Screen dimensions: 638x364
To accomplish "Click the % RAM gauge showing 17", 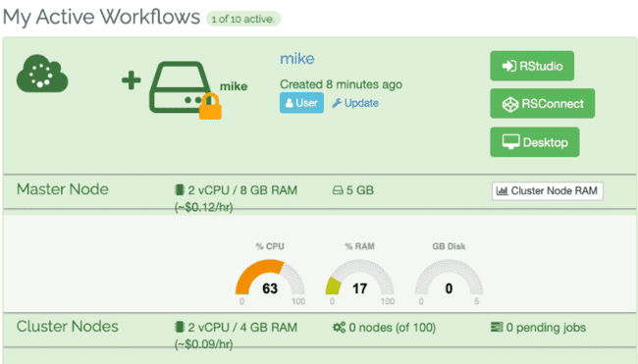I will tap(359, 278).
